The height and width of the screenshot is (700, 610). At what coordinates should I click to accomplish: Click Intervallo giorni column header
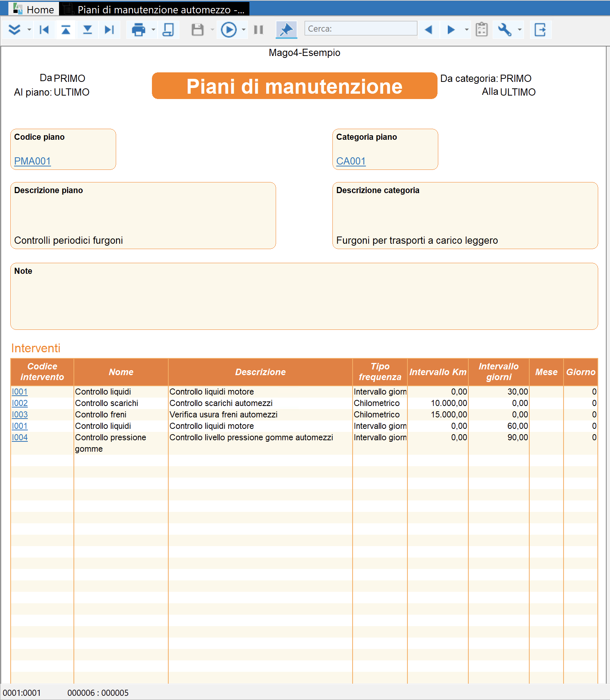click(499, 372)
